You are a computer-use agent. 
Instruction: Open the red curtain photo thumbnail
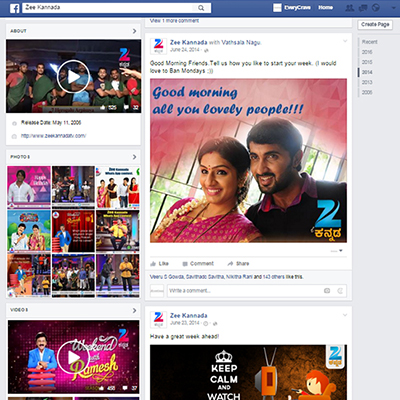pos(73,231)
